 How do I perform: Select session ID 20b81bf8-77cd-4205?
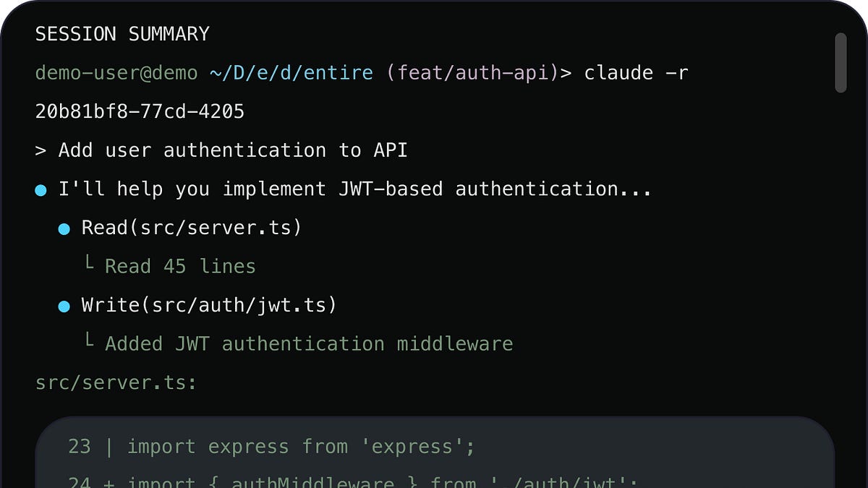(140, 112)
